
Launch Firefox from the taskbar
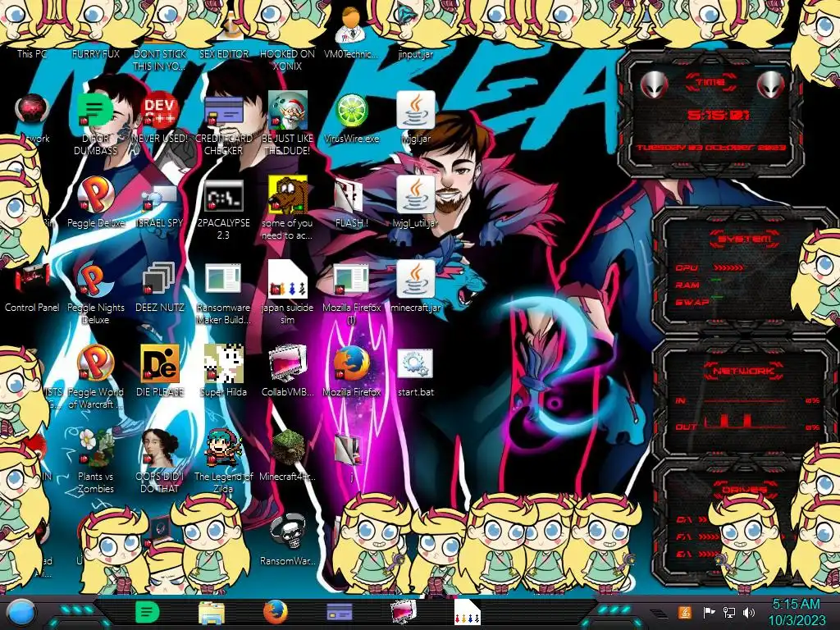(276, 612)
